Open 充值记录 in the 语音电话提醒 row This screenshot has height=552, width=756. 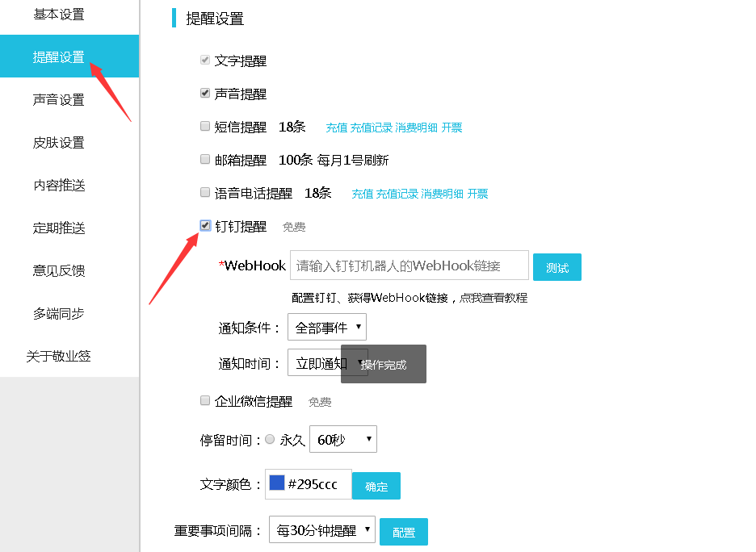pyautogui.click(x=397, y=194)
